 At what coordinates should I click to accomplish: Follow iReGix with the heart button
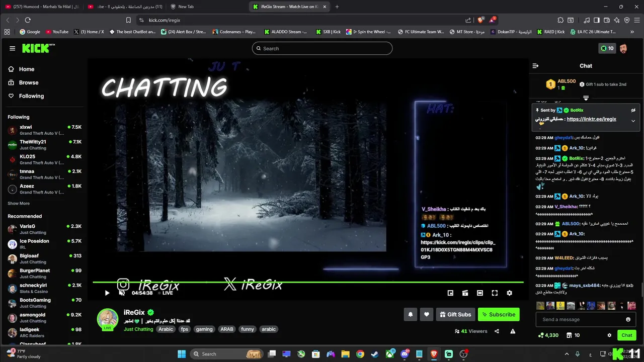tap(427, 314)
